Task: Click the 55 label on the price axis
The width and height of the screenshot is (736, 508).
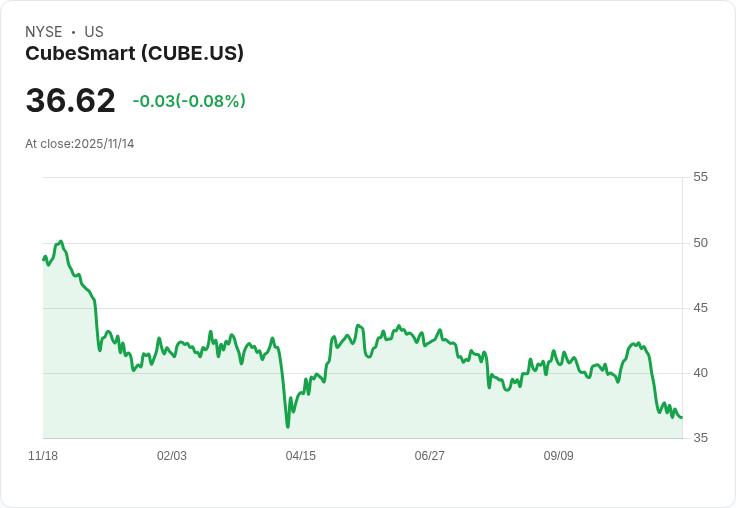Action: [700, 177]
